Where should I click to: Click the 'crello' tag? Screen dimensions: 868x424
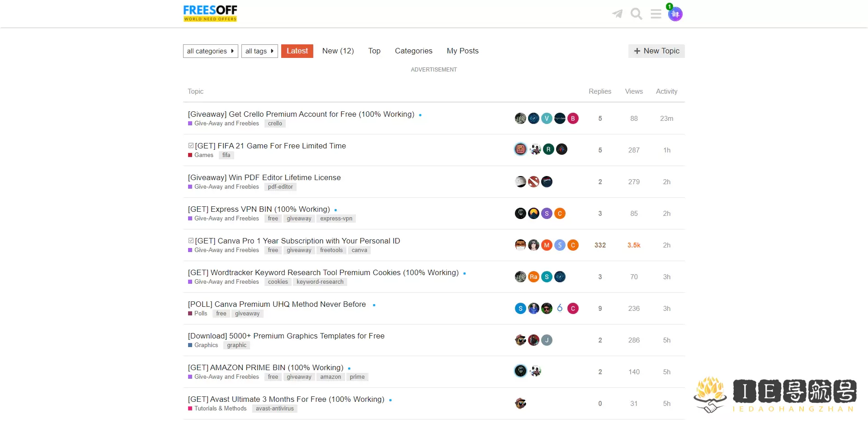[x=275, y=124]
